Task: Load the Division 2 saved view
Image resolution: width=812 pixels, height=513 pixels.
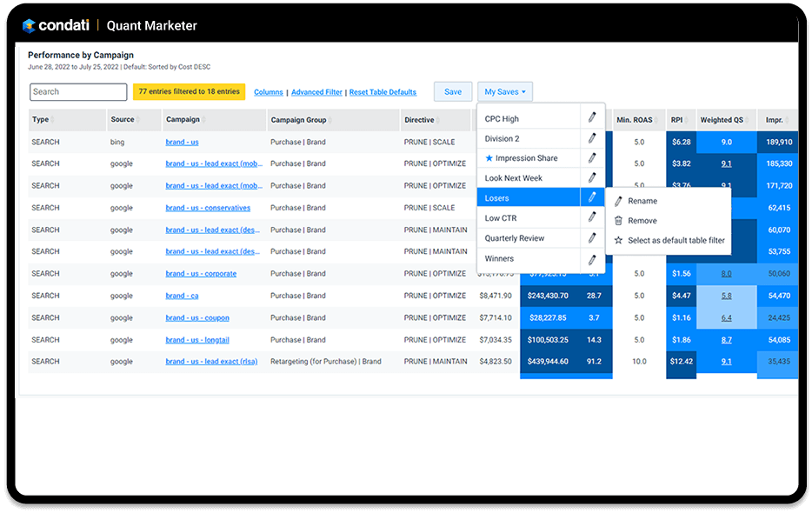Action: click(x=529, y=138)
